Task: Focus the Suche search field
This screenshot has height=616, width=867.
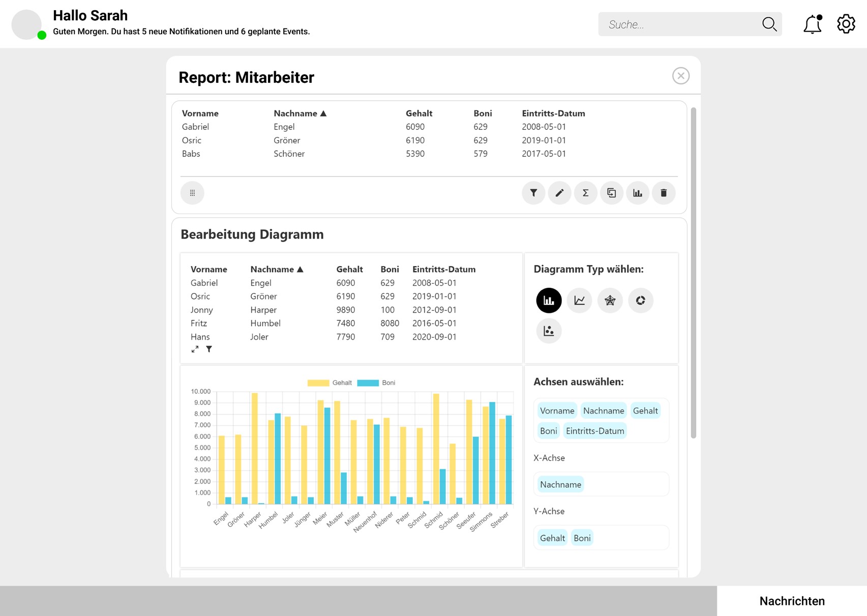Action: (x=690, y=24)
